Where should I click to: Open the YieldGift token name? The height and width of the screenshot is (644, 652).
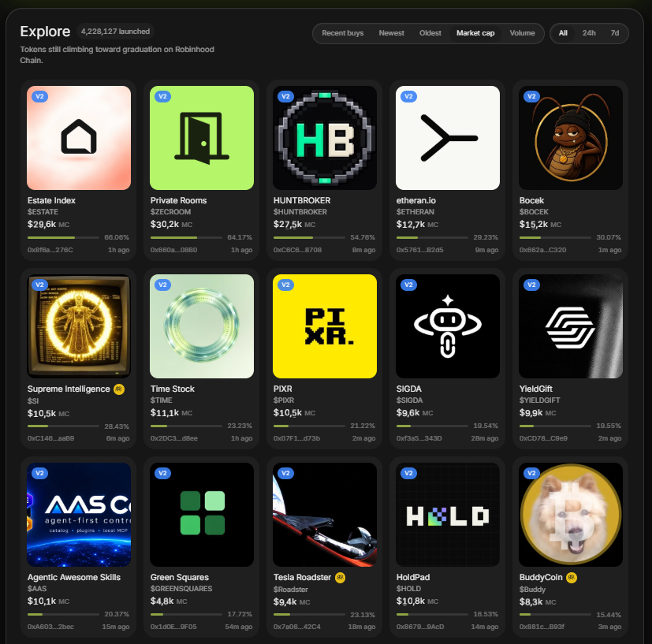click(x=535, y=389)
